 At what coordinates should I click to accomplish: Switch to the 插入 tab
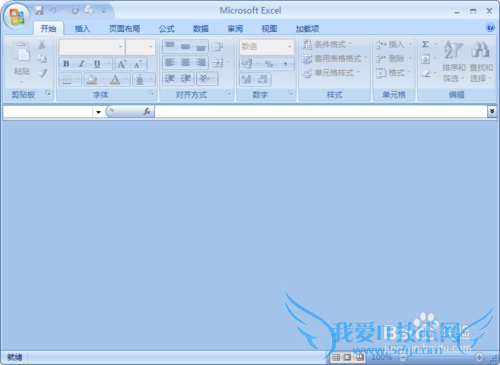[82, 29]
